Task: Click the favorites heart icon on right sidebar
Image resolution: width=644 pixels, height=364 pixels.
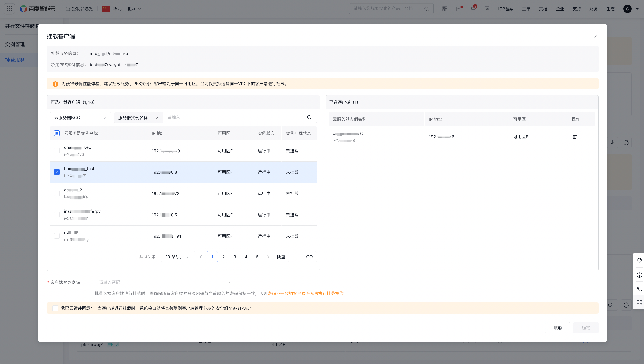Action: pos(640,261)
